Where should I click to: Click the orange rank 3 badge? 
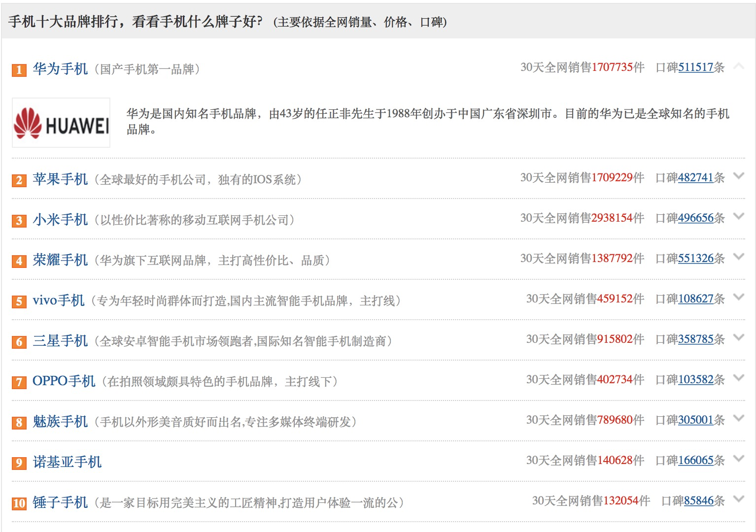click(x=19, y=221)
